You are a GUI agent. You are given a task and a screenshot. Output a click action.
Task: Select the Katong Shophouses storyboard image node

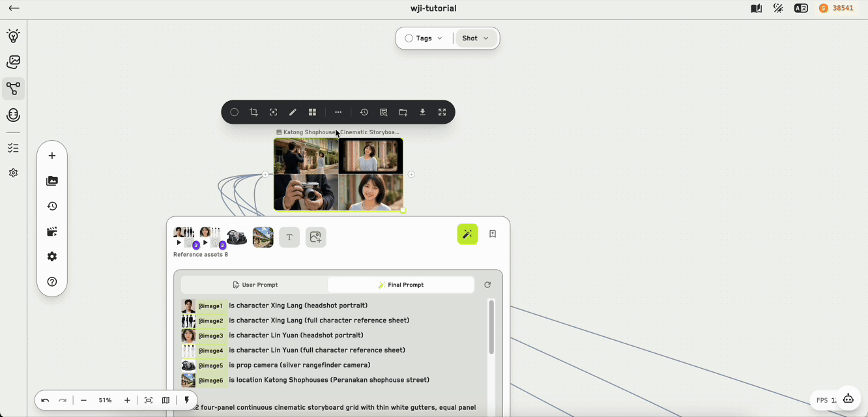[338, 174]
